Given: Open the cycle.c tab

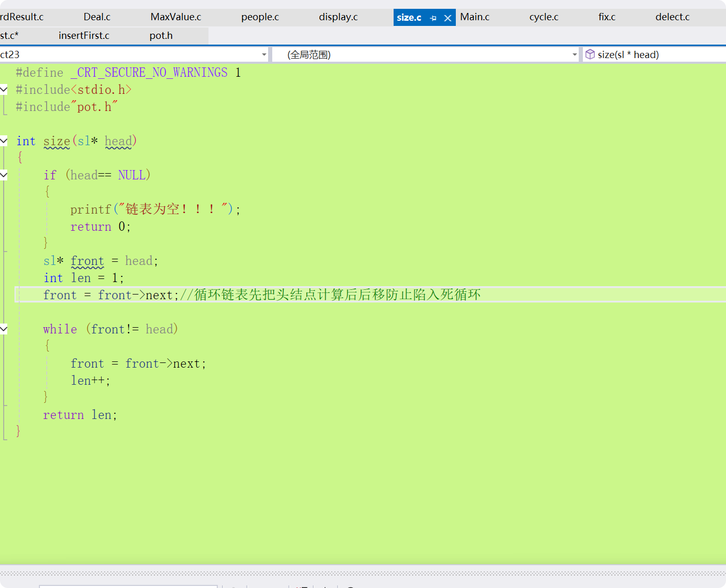Looking at the screenshot, I should tap(543, 17).
